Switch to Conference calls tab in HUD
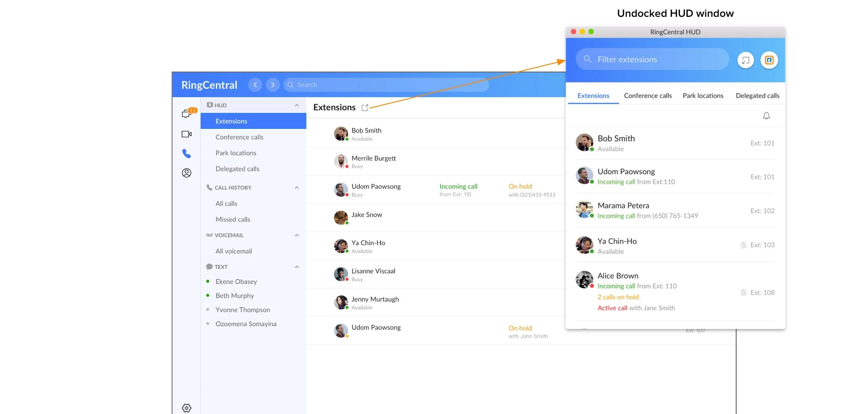Image resolution: width=868 pixels, height=414 pixels. pyautogui.click(x=648, y=96)
